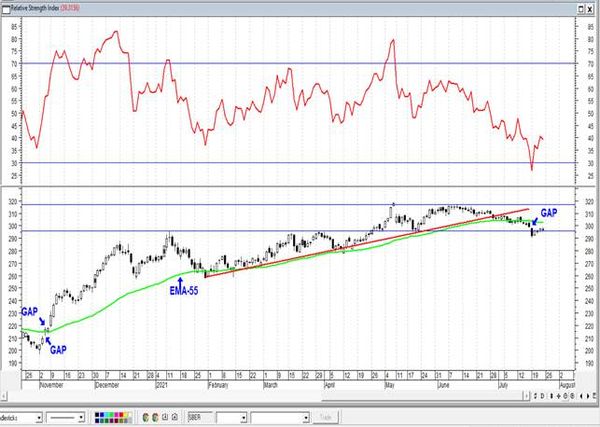This screenshot has width=600, height=427.
Task: Pick the blue swatch in the color palette
Action: [102, 415]
